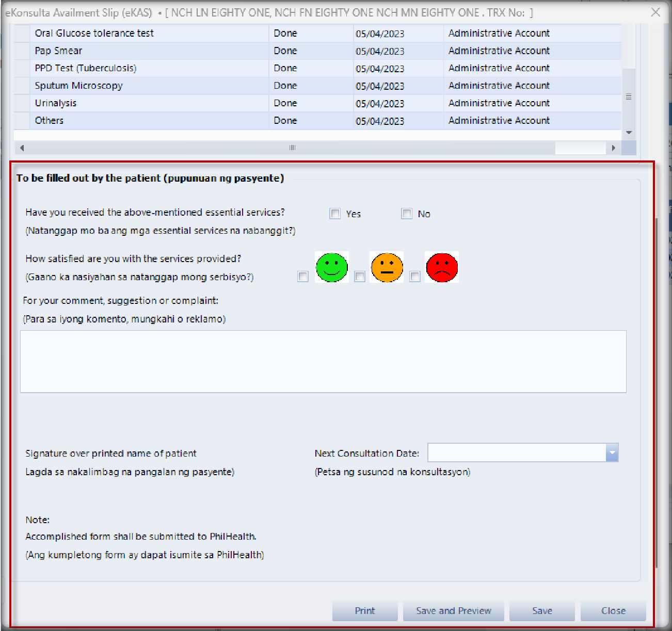Click the Print button
The image size is (672, 631).
click(365, 611)
